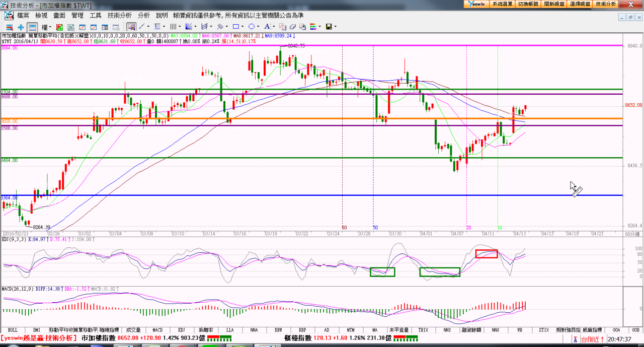The width and height of the screenshot is (644, 347).
Task: Expand the color palette dropdown arrow
Action: 319,27
